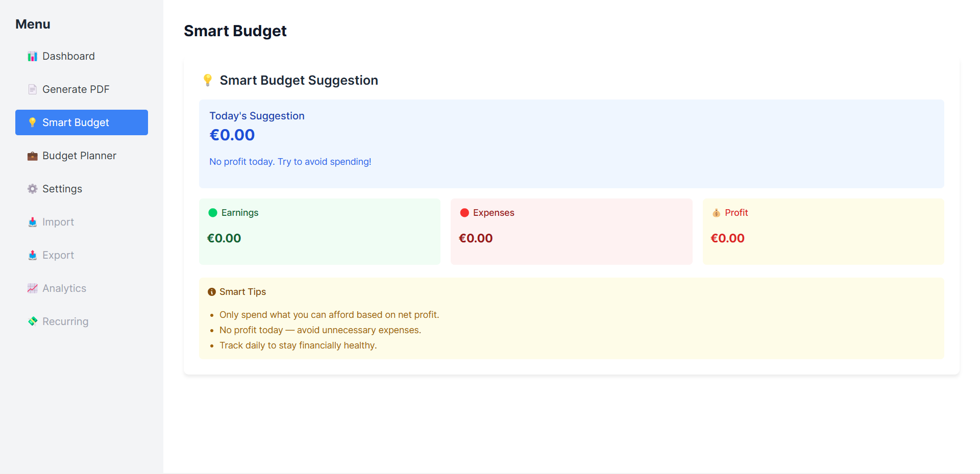Click the Today's Suggestion panel
The image size is (980, 474).
click(571, 144)
